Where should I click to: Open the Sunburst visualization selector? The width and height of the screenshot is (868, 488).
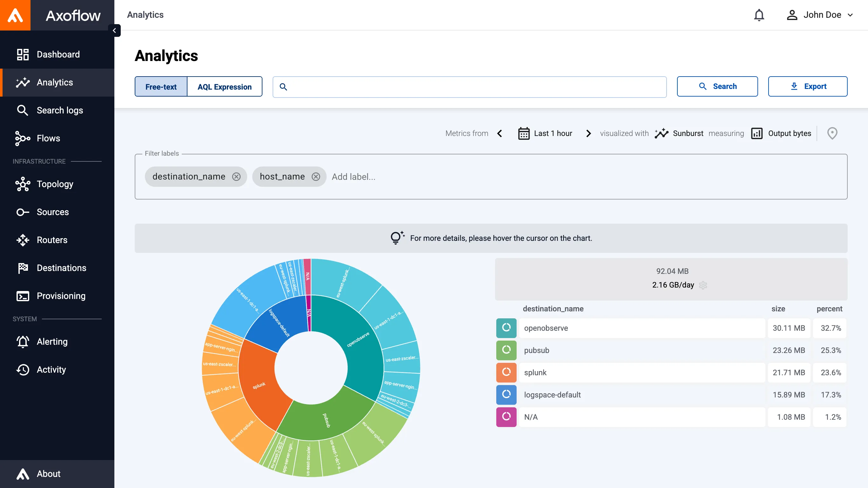pyautogui.click(x=679, y=133)
